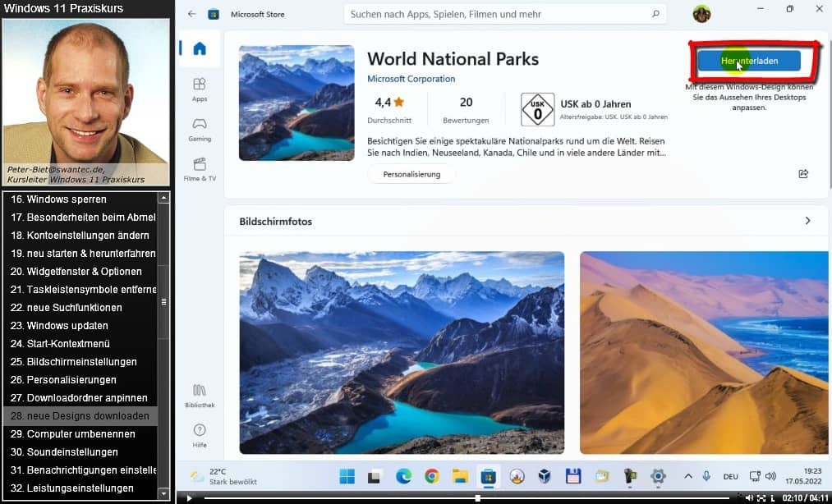Expand Bildschirmfotos with the chevron arrow
The image size is (832, 504).
click(x=807, y=221)
